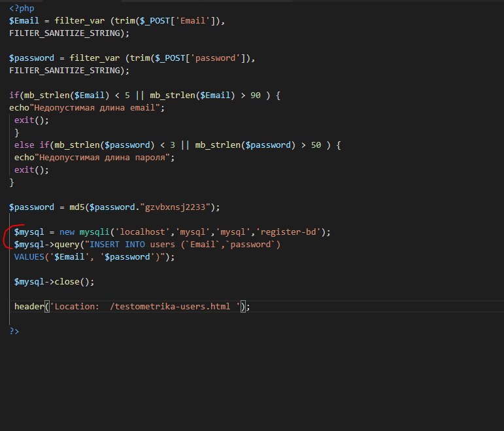Click the users table name in the query
The height and width of the screenshot is (431, 504).
163,245
